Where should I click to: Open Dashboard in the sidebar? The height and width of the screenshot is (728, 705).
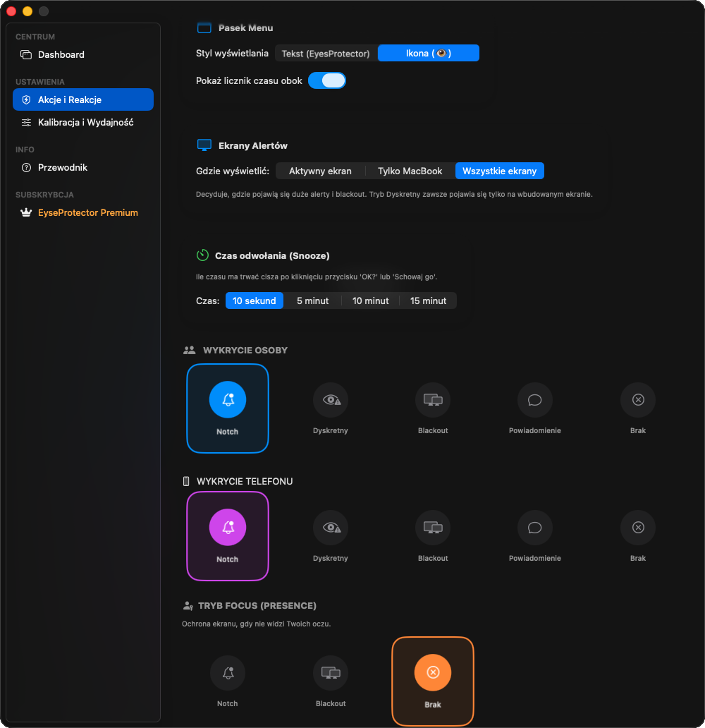pos(61,54)
